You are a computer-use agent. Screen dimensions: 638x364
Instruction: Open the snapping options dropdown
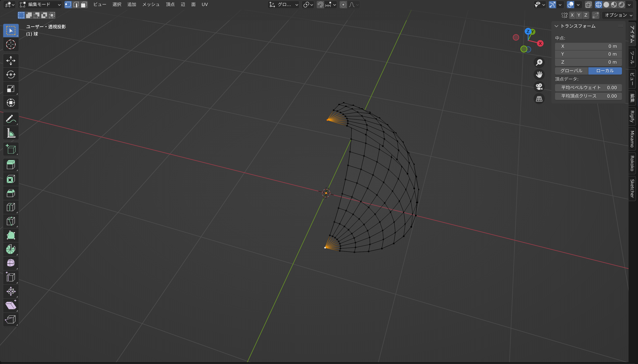(331, 4)
